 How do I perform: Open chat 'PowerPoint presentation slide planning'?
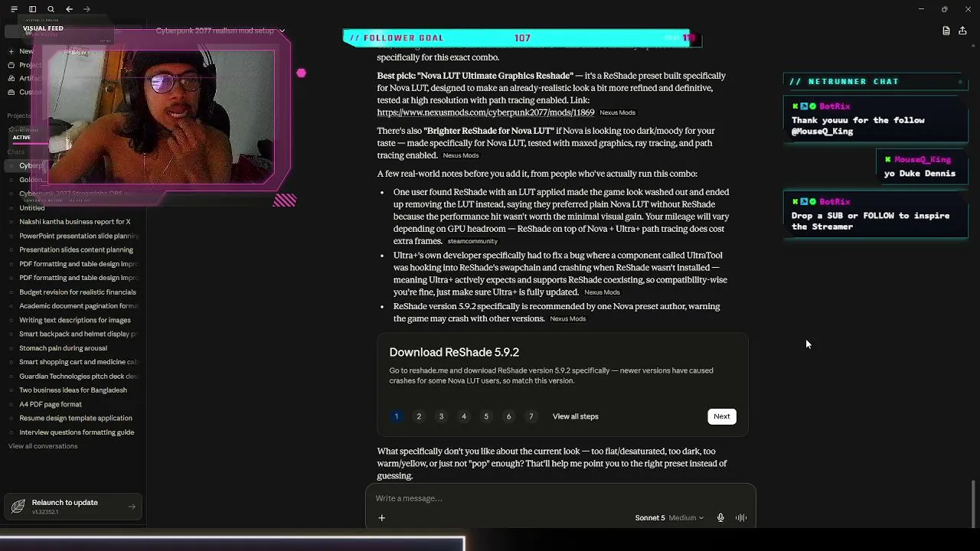75,236
